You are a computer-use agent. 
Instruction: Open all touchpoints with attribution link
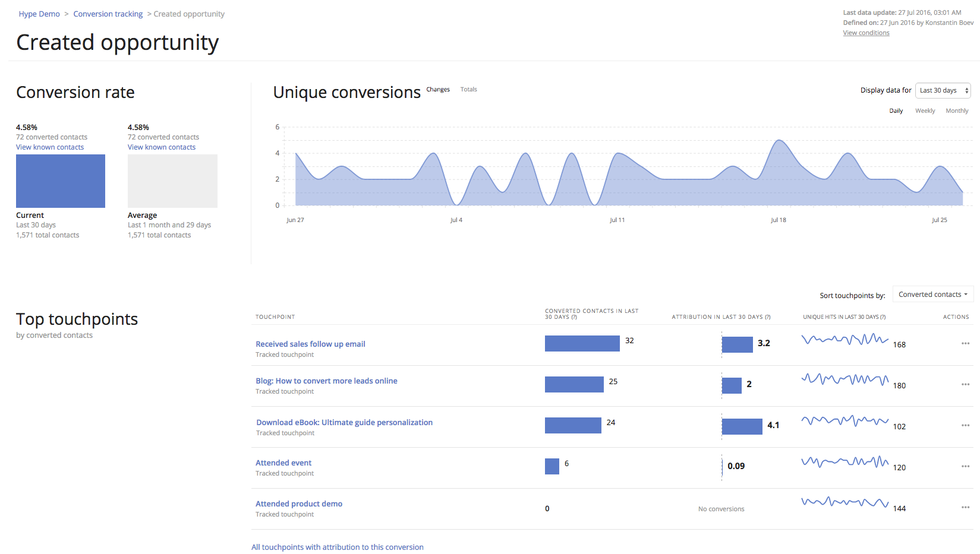tap(337, 547)
